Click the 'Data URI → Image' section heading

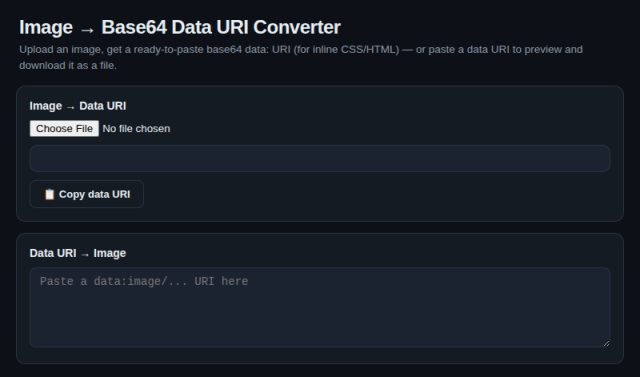pos(78,253)
